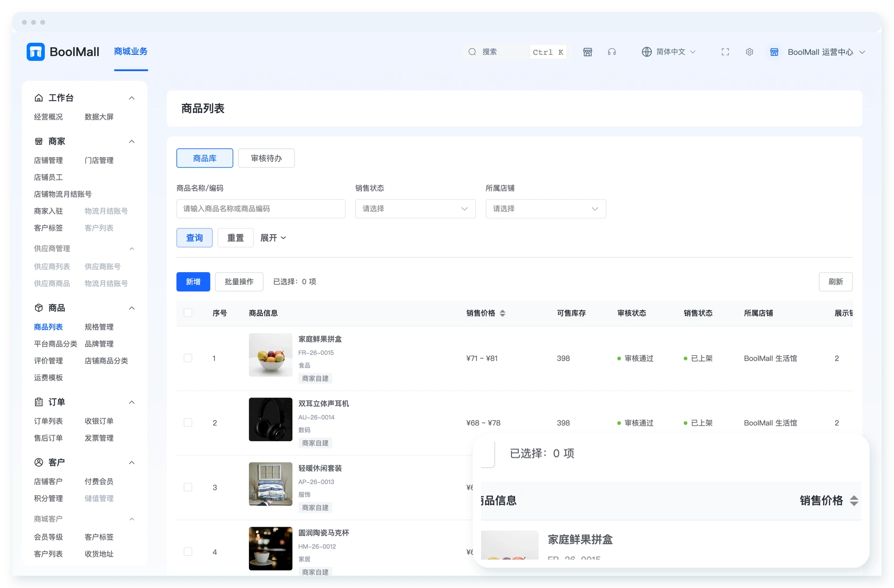Click the BoolMall logo icon
The image size is (894, 588).
tap(36, 52)
